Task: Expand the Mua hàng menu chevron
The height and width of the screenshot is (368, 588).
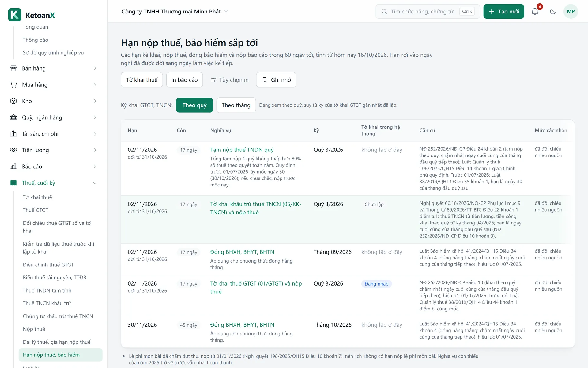Action: [95, 85]
